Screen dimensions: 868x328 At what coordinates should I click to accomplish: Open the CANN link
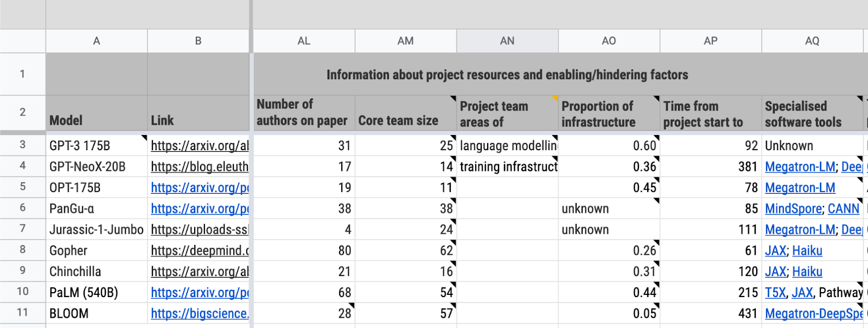(x=844, y=209)
